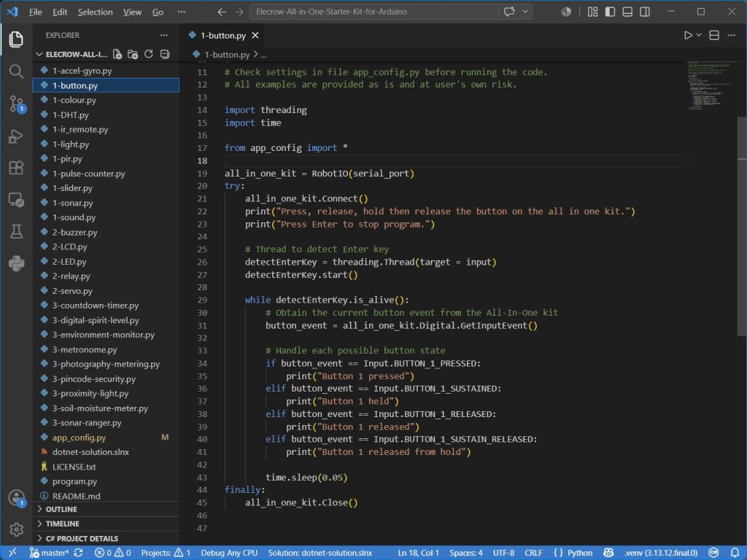Click UTF-8 encoding in status bar
Viewport: 747px width, 560px height.
tap(503, 553)
